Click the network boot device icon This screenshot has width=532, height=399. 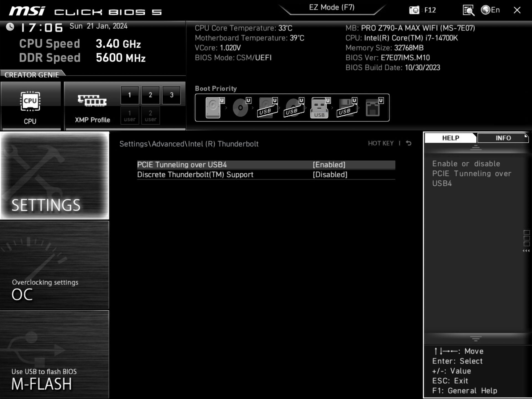(373, 108)
